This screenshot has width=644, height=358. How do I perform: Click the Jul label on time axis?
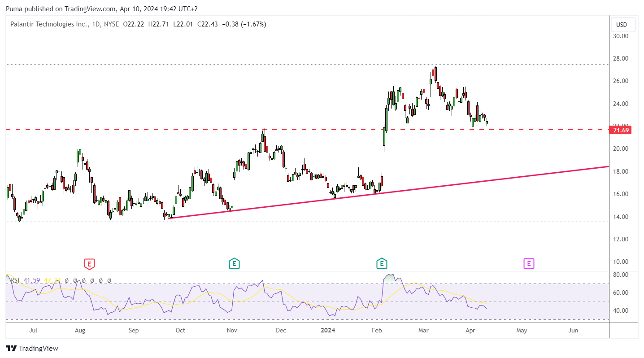click(x=33, y=331)
